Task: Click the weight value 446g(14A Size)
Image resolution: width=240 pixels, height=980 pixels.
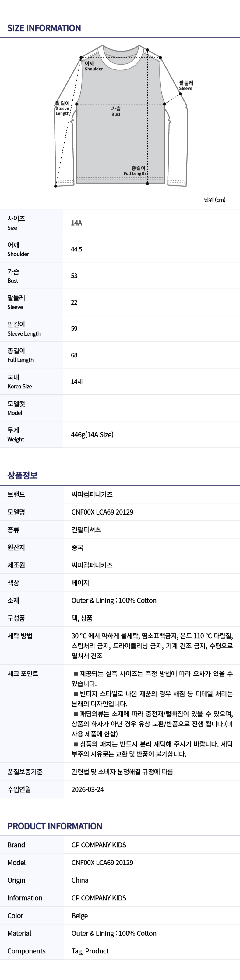Action: tap(92, 434)
